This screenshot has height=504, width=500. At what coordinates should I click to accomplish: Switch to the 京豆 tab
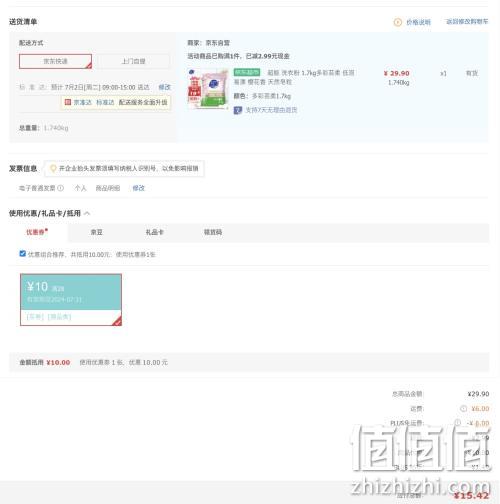coord(96,232)
